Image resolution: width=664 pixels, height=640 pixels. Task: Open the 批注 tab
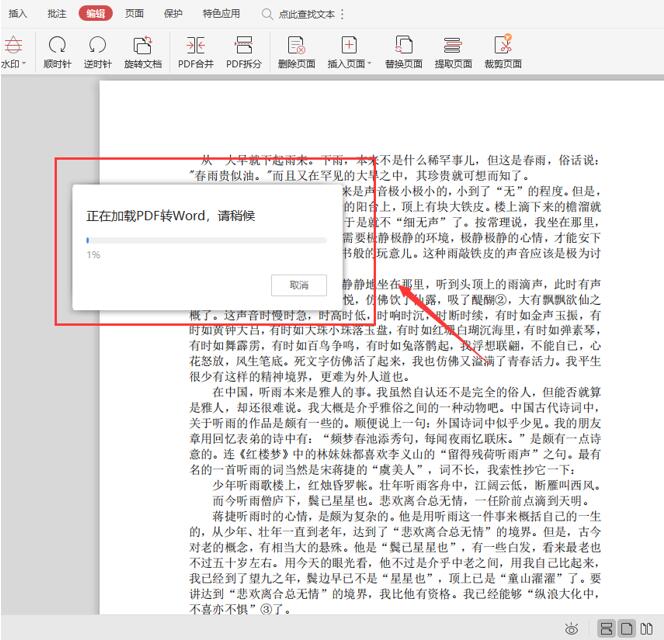click(x=57, y=14)
